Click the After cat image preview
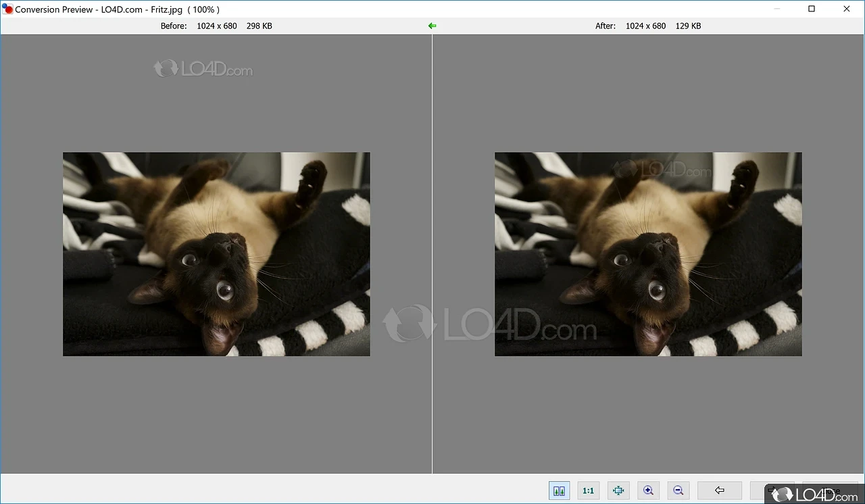 [648, 254]
